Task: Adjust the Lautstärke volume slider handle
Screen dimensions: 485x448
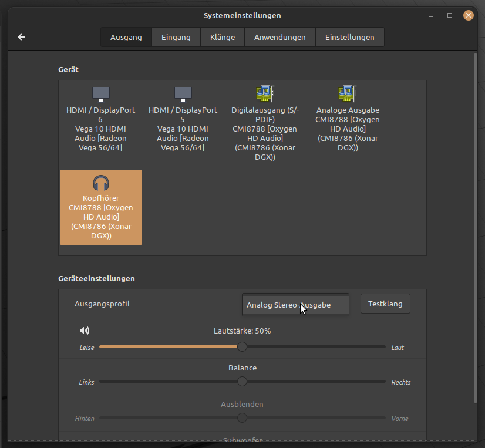Action: pyautogui.click(x=242, y=347)
